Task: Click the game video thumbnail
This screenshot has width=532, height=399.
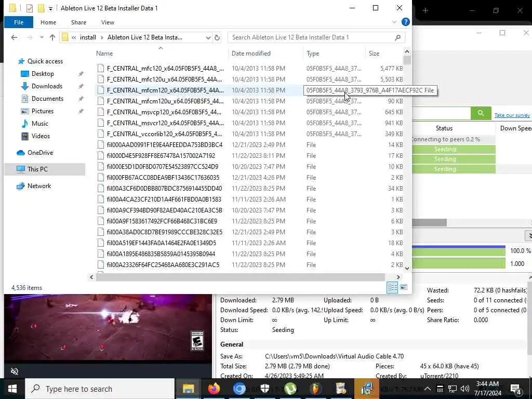Action: pos(108,327)
